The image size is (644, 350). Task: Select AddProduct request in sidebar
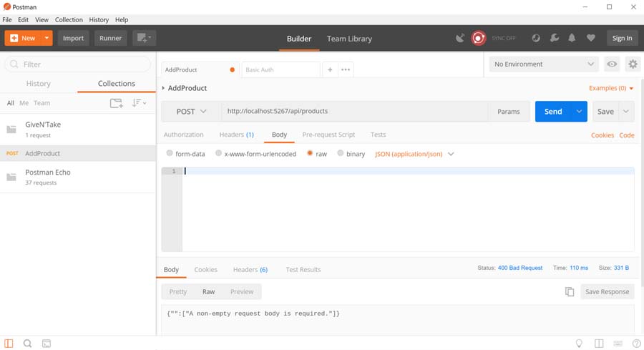pyautogui.click(x=78, y=153)
